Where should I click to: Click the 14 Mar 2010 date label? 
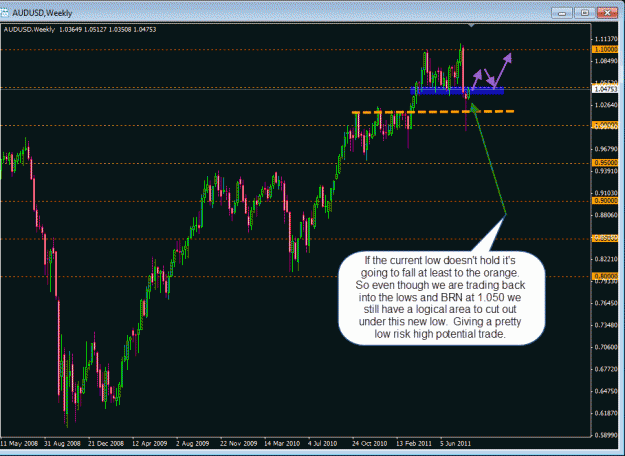click(x=282, y=443)
